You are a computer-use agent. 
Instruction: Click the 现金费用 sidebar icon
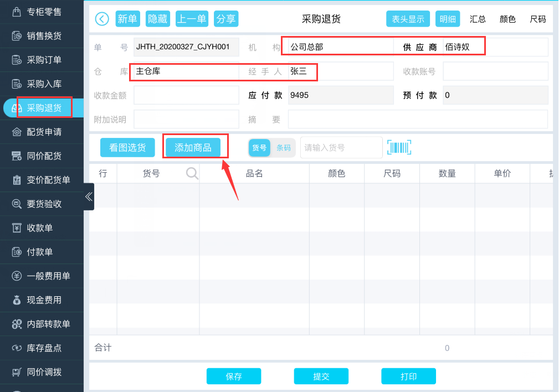[x=17, y=300]
